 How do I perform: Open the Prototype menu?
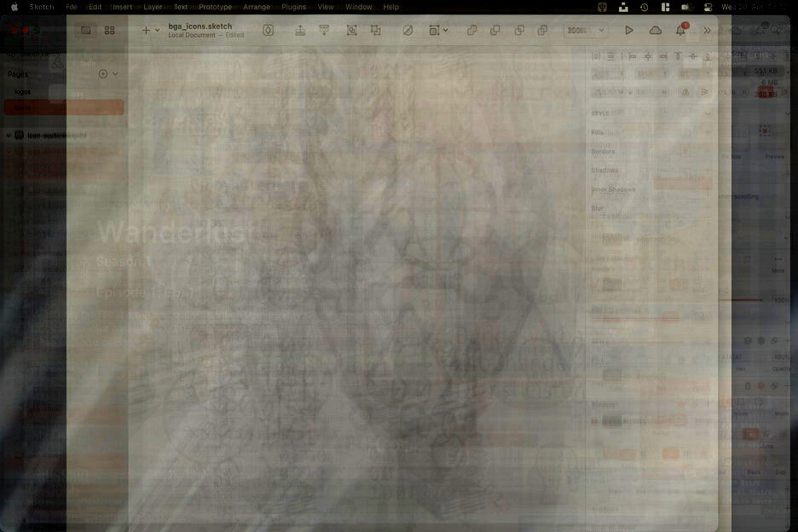[216, 7]
